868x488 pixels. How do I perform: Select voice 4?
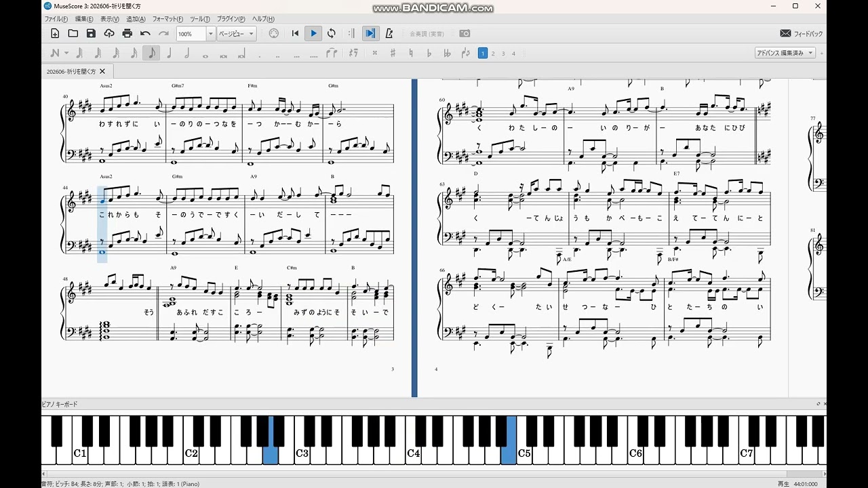click(513, 53)
